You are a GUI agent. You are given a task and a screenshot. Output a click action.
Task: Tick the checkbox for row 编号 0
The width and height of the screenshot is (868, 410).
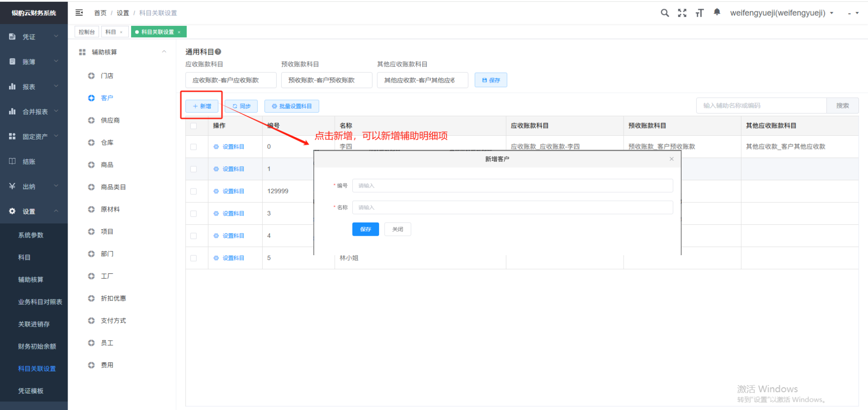(194, 147)
